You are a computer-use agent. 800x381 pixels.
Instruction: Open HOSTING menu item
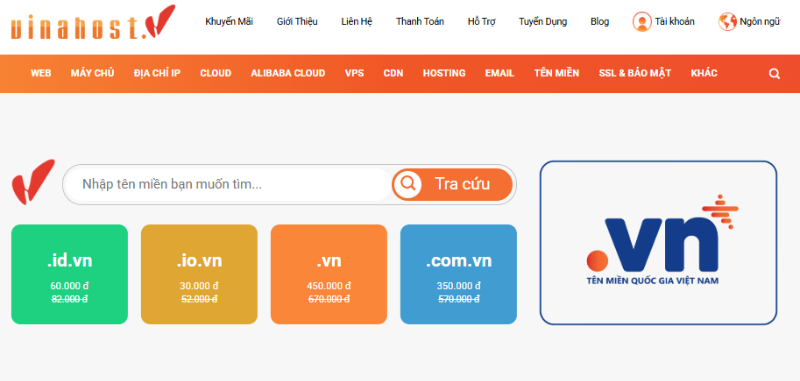[x=444, y=73]
